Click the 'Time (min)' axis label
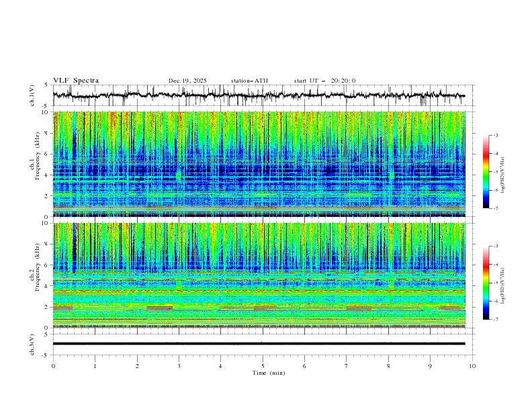The height and width of the screenshot is (411, 532). tap(269, 373)
